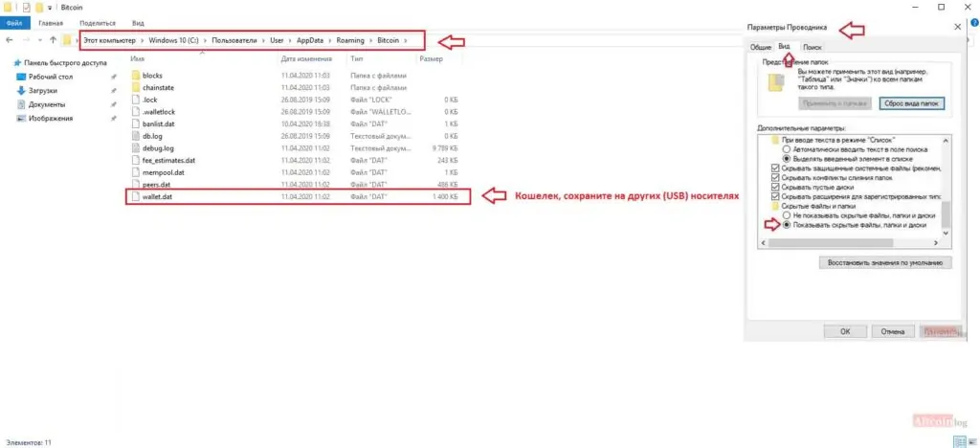Expand the chevron after Bitcoin in address bar
Screen dimensions: 980x448
[406, 40]
